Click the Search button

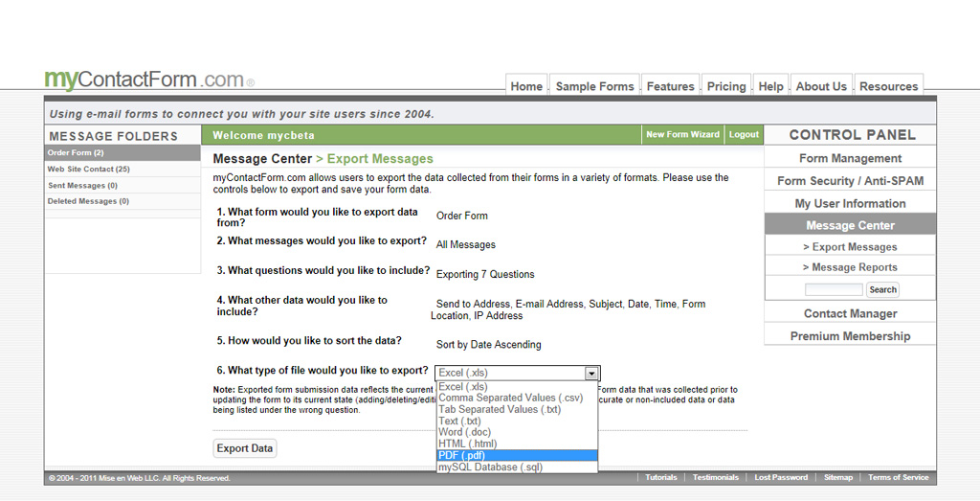click(x=882, y=289)
